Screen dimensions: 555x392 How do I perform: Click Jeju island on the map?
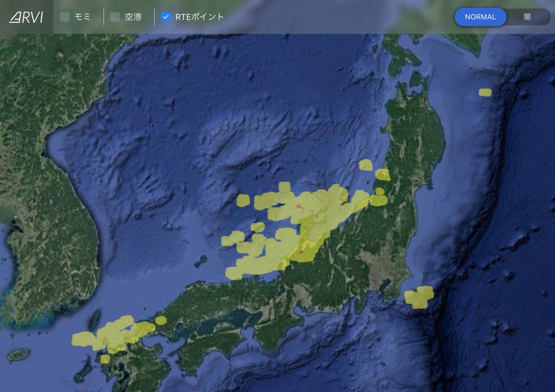click(19, 354)
